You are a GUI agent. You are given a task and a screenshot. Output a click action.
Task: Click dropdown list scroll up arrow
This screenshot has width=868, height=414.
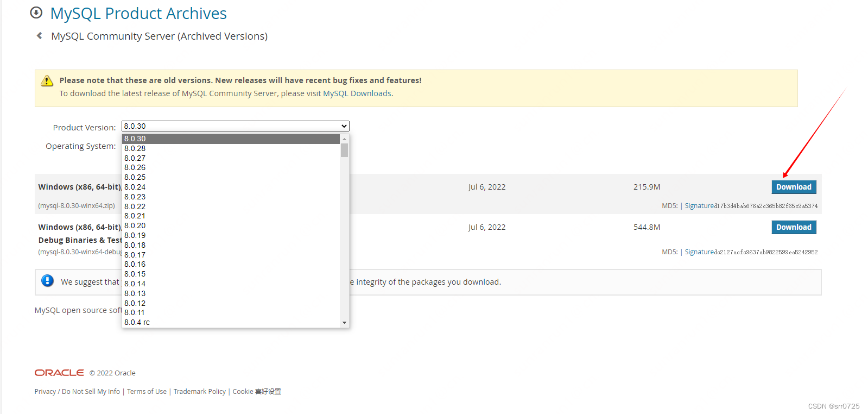pyautogui.click(x=344, y=139)
